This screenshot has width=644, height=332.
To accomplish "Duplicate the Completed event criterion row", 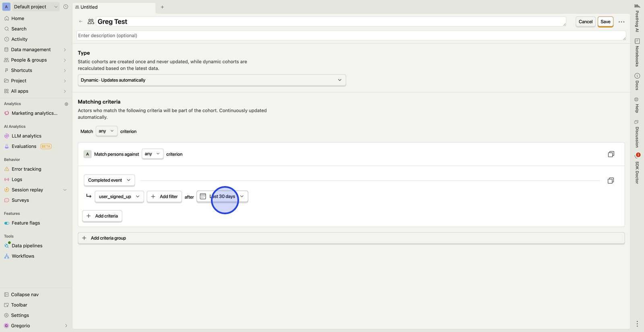I will pyautogui.click(x=610, y=181).
